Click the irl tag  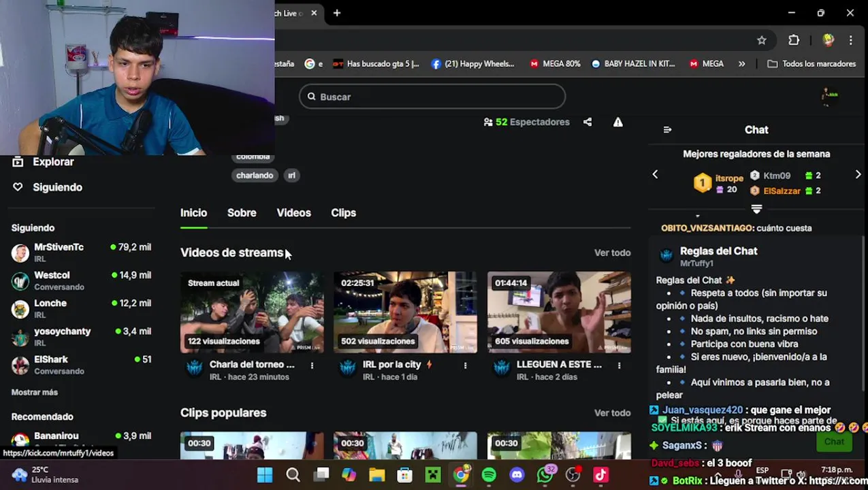(291, 175)
